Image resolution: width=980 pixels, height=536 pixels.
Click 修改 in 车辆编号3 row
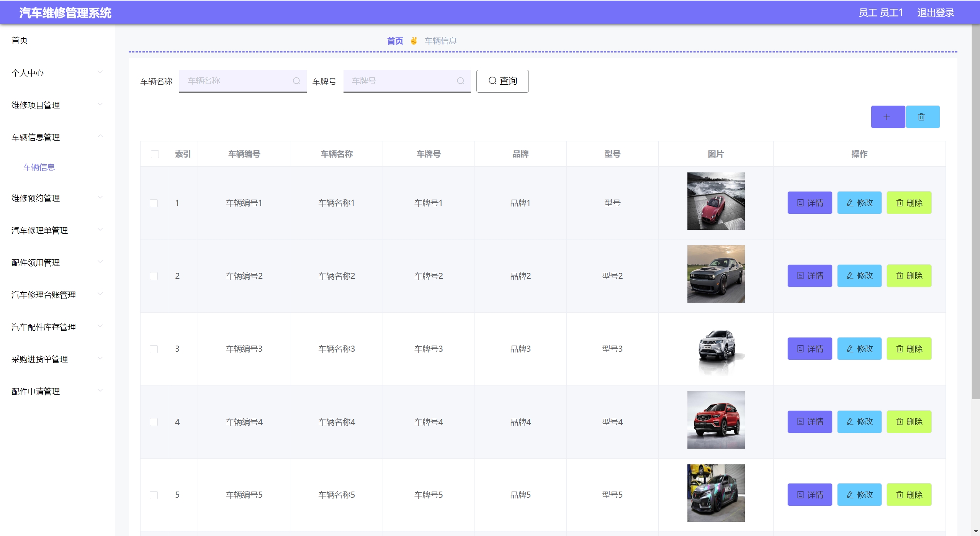[859, 349]
